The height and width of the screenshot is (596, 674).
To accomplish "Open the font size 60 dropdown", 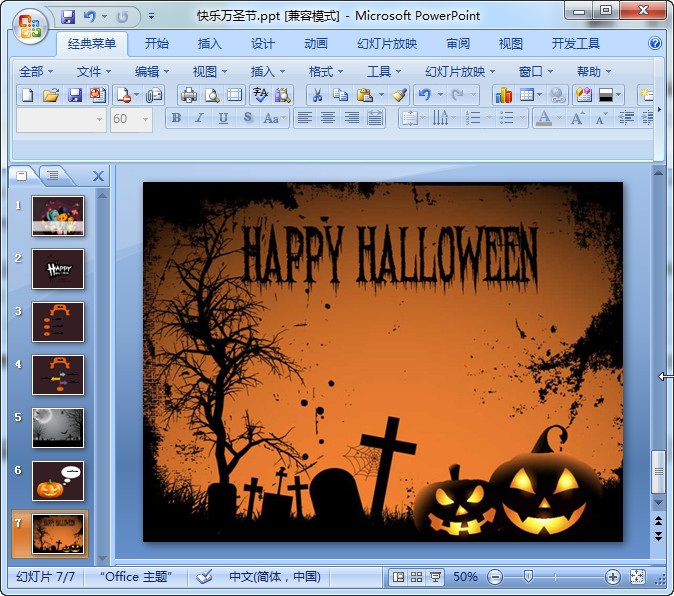I will pos(145,119).
